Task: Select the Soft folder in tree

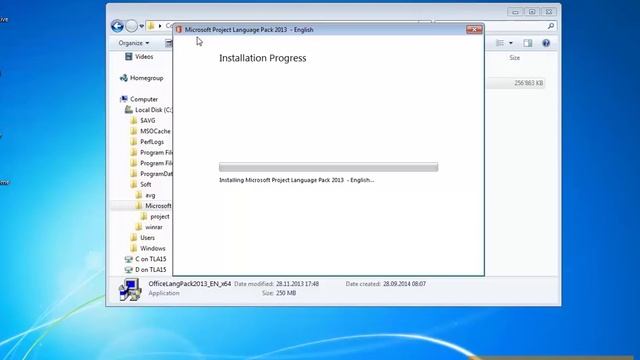Action: [x=145, y=184]
